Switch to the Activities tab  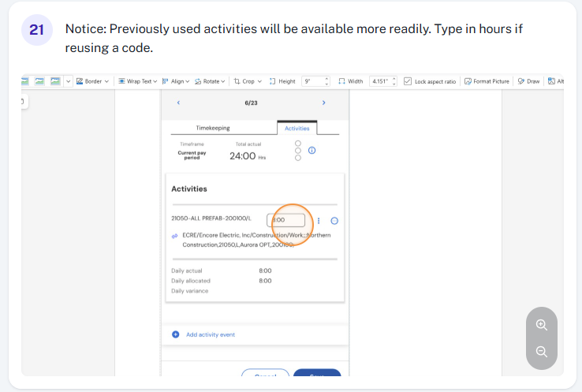(x=297, y=129)
